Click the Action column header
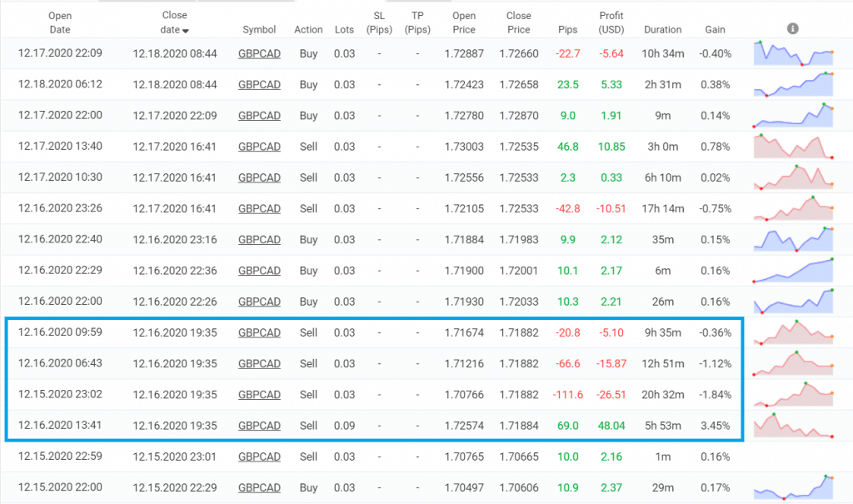This screenshot has height=504, width=853. [308, 30]
